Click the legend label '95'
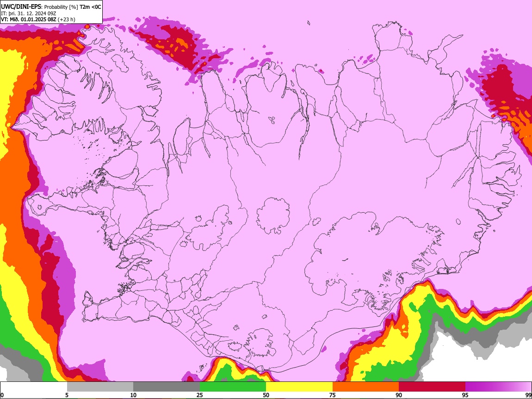 pyautogui.click(x=465, y=395)
